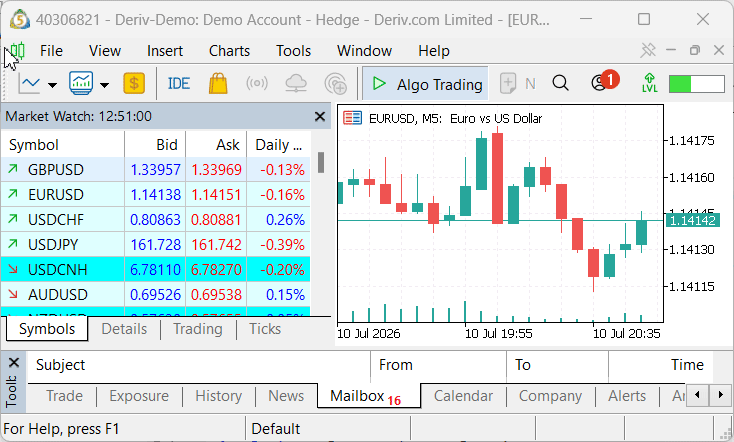The image size is (734, 442).
Task: Open the VPS cloud hosting icon
Action: pyautogui.click(x=296, y=84)
